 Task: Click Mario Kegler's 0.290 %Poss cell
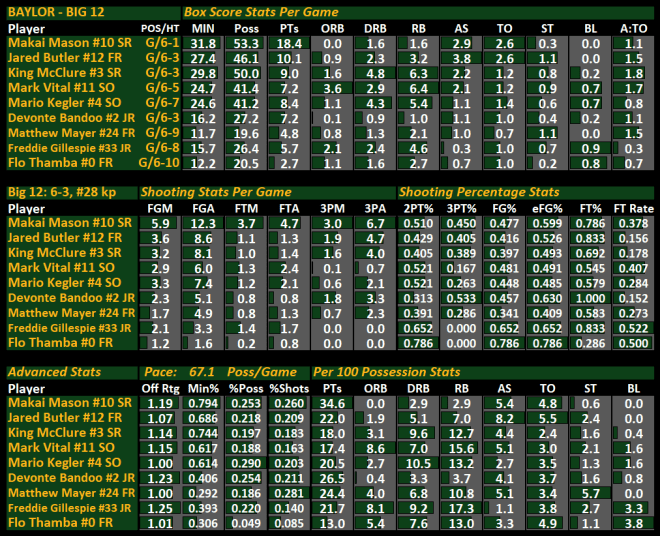tap(246, 464)
